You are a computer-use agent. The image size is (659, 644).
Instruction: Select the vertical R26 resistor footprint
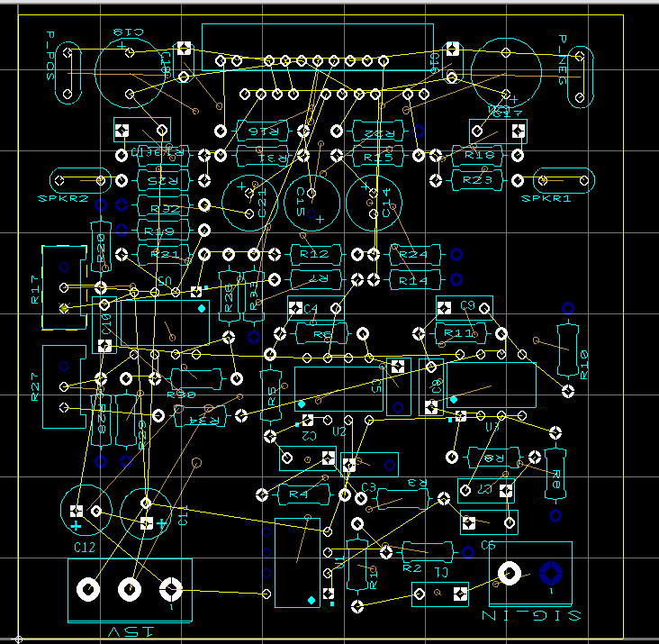tap(229, 296)
